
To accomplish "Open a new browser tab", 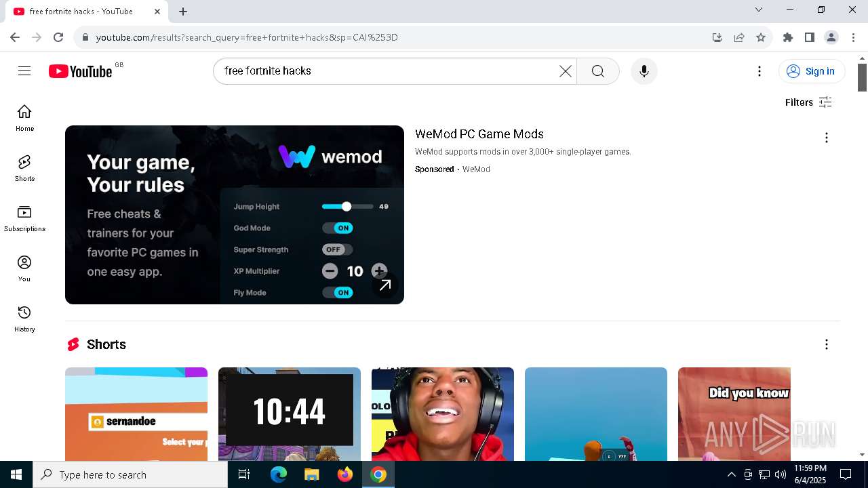I will click(x=183, y=12).
